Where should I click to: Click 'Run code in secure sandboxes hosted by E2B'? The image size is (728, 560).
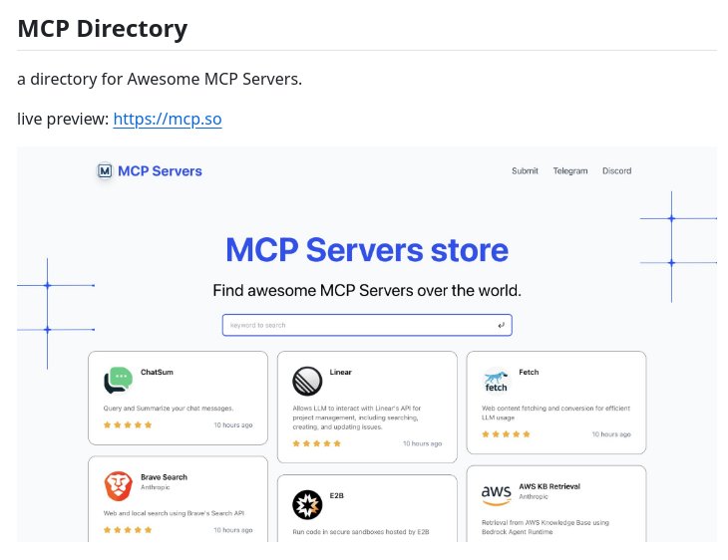tap(361, 532)
